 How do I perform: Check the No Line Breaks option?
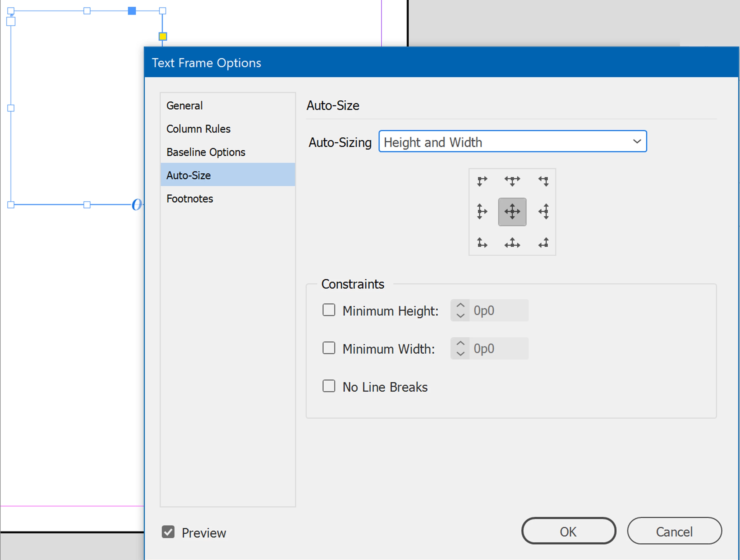click(329, 386)
